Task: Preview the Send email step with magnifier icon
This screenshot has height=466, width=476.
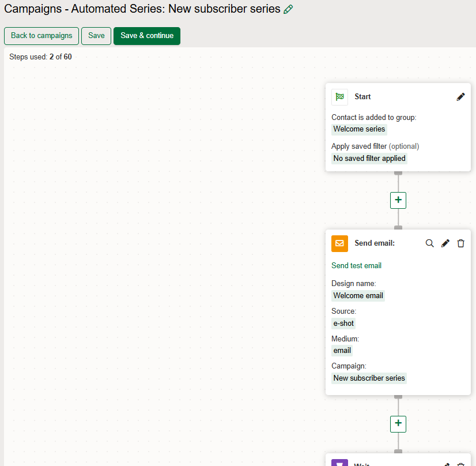Action: point(430,243)
